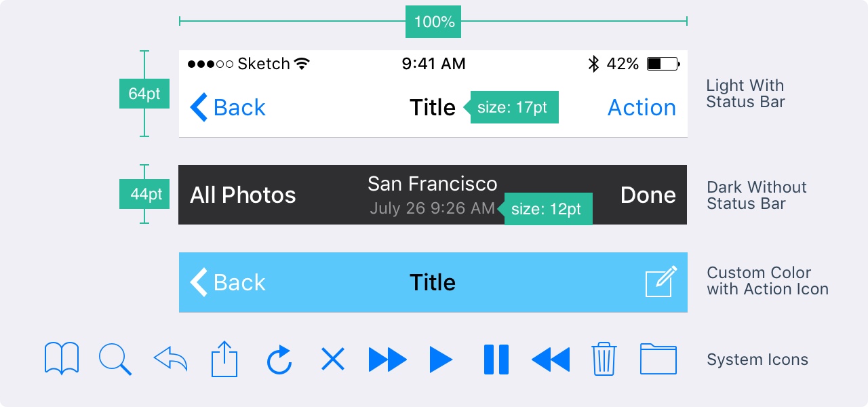Click the Done button on the dark bar
The height and width of the screenshot is (407, 868).
pyautogui.click(x=648, y=195)
